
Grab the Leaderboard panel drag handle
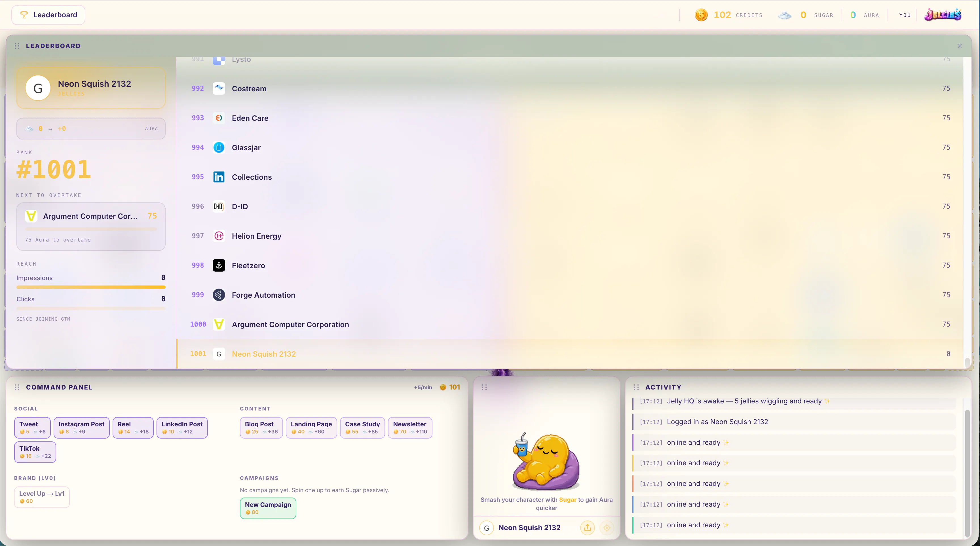(x=17, y=46)
